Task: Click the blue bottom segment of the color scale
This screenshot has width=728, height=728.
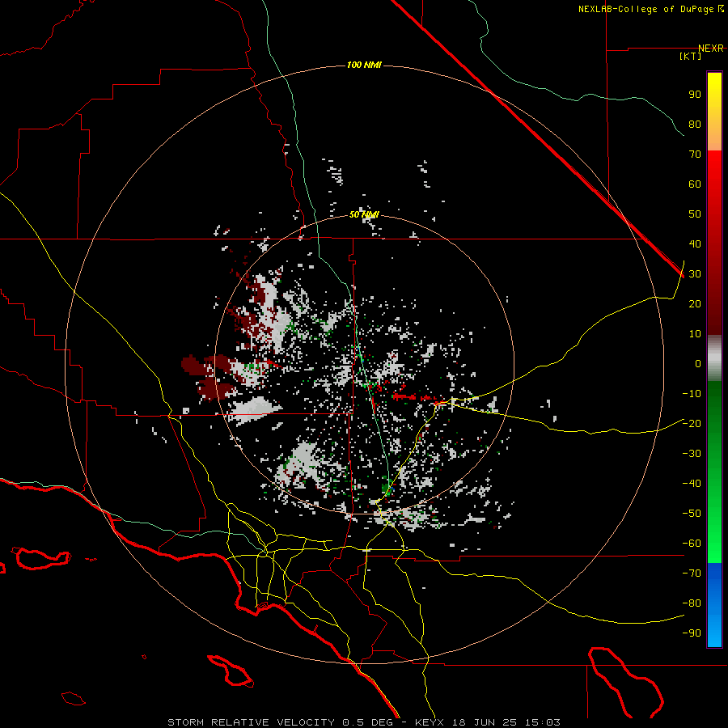Action: (714, 605)
